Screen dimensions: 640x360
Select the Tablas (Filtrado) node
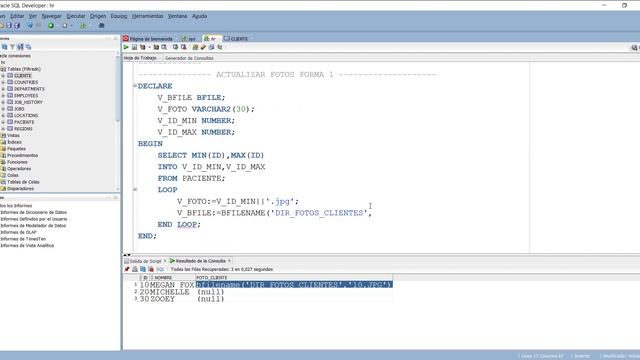coord(24,69)
